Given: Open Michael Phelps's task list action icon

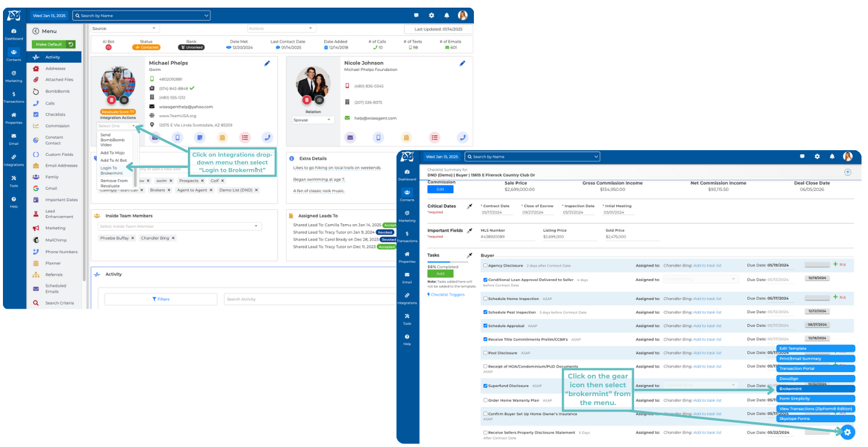Looking at the screenshot, I should tap(245, 138).
